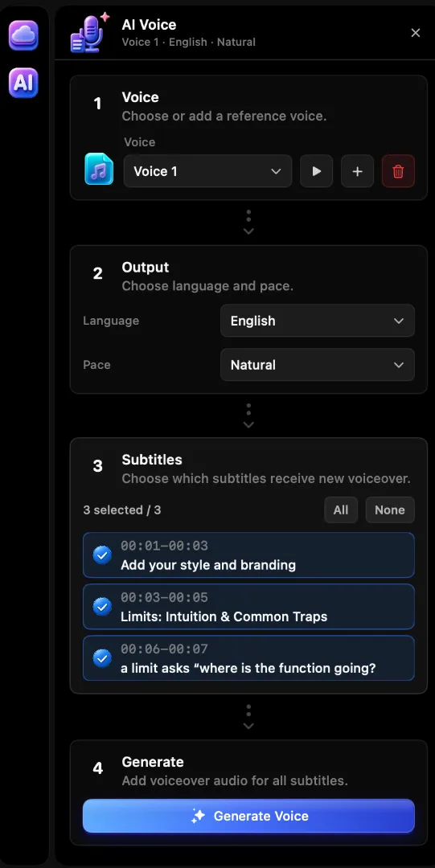
Task: Click the Generate Voice button
Action: tap(248, 816)
